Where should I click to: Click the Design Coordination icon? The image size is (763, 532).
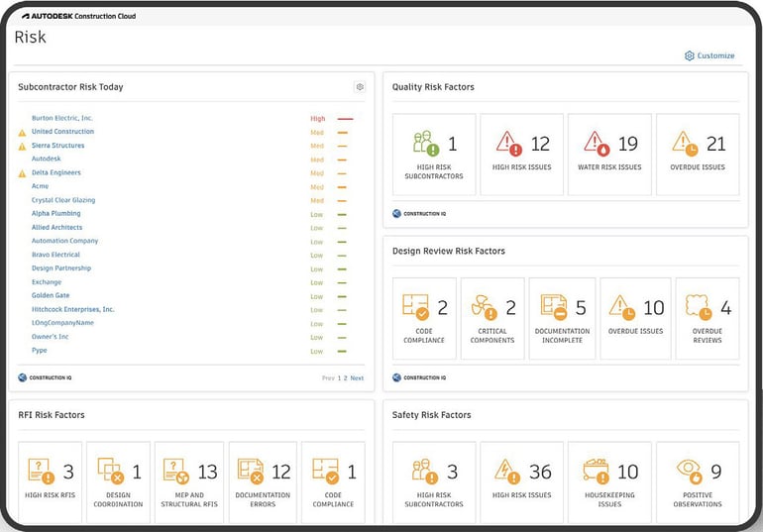[x=111, y=472]
